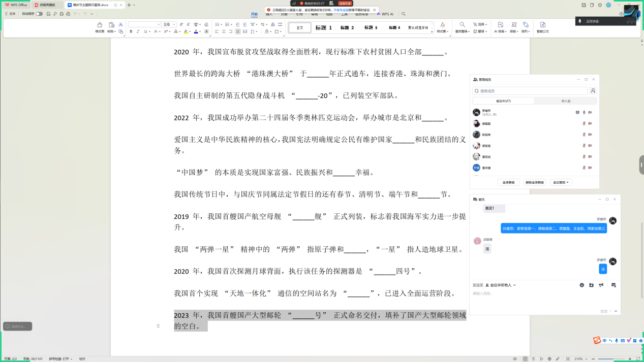The image size is (644, 362).
Task: Click the Smart Document (智能公文) icon
Action: pos(542,27)
